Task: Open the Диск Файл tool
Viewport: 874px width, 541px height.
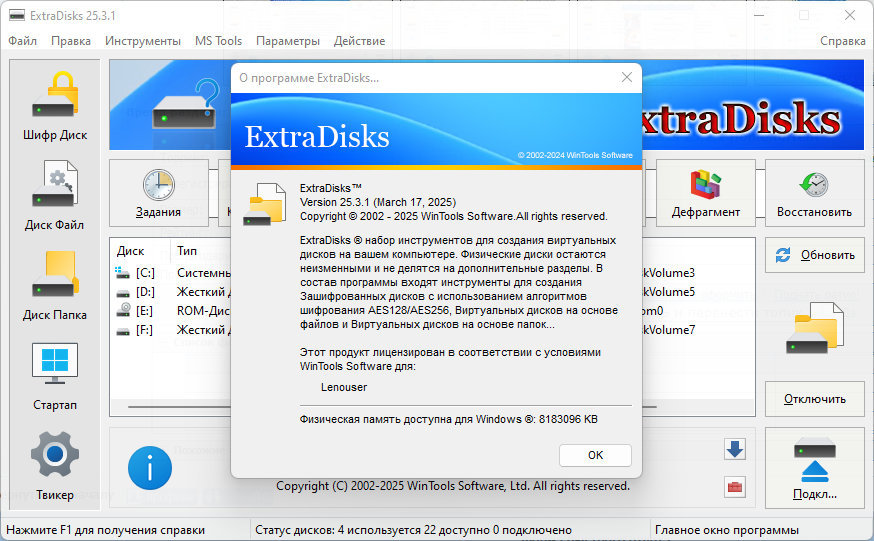Action: tap(55, 196)
